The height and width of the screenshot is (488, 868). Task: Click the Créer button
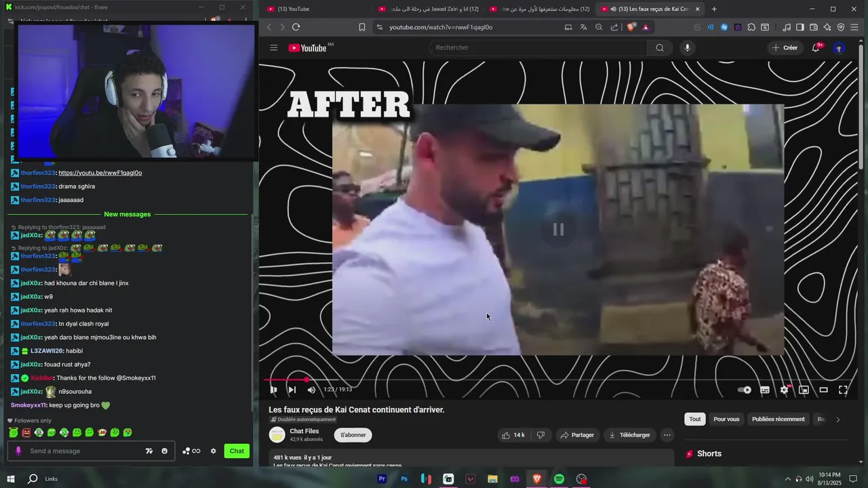[x=785, y=47]
